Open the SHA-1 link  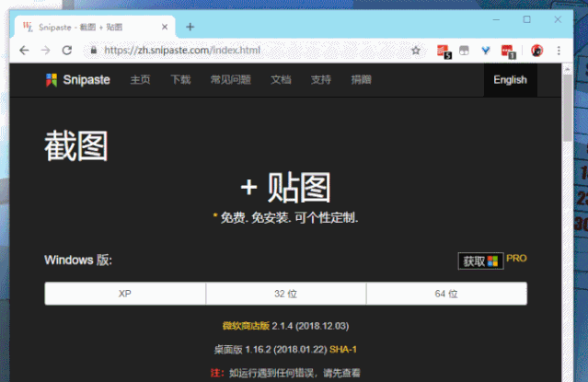[x=343, y=350]
